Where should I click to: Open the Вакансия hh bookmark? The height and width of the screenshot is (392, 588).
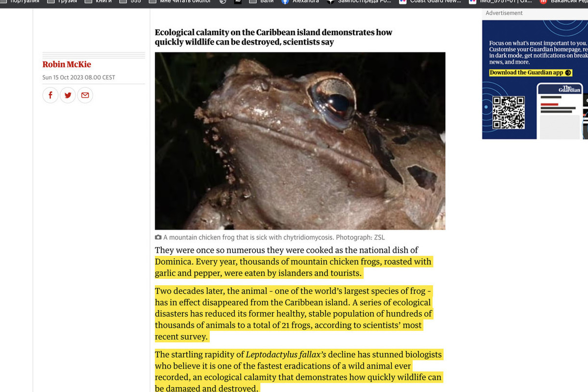[x=563, y=1]
